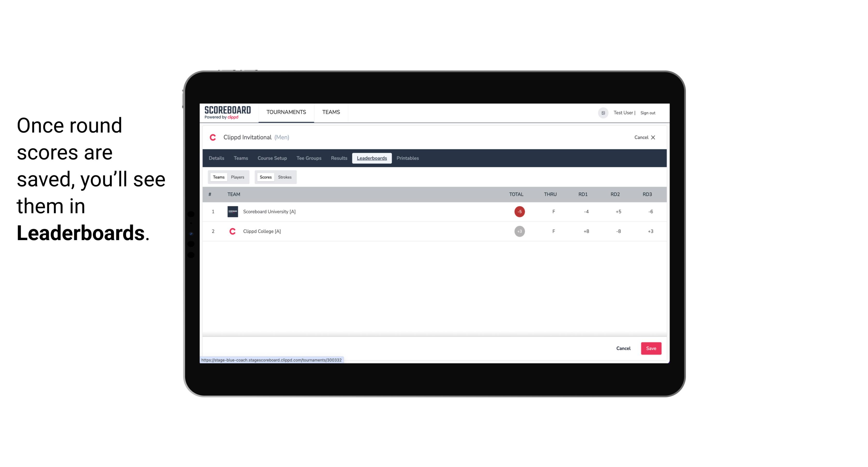
Task: Click the Teams tab in tournament view
Action: pos(241,158)
